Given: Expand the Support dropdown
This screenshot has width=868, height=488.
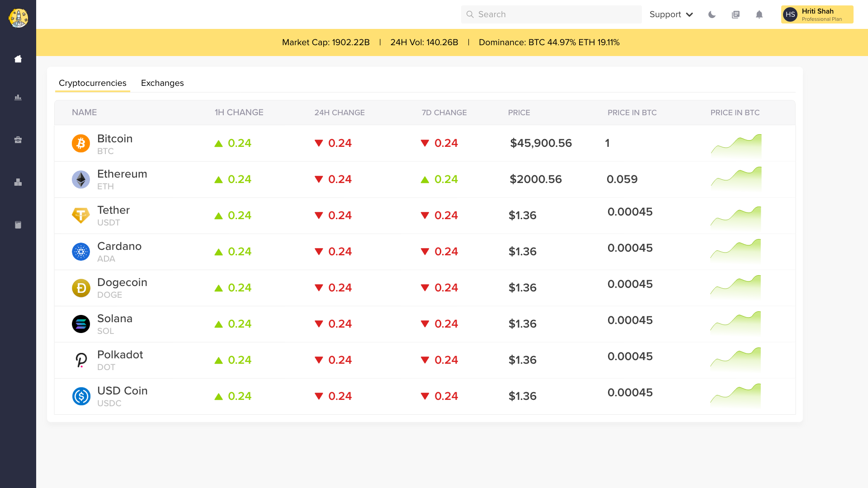Looking at the screenshot, I should pos(671,14).
